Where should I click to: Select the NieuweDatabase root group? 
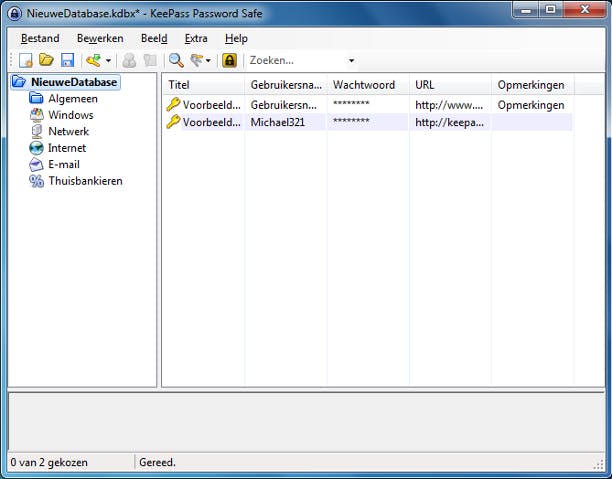(x=74, y=82)
